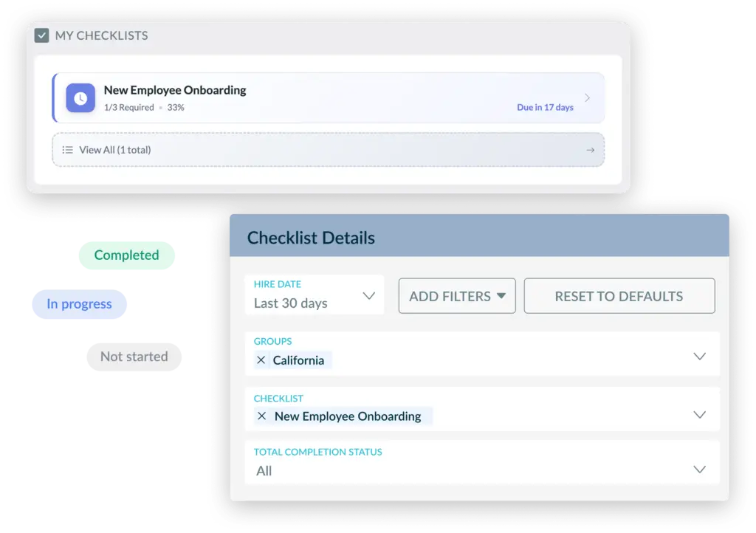Click the Due in 17 days link

pyautogui.click(x=546, y=106)
